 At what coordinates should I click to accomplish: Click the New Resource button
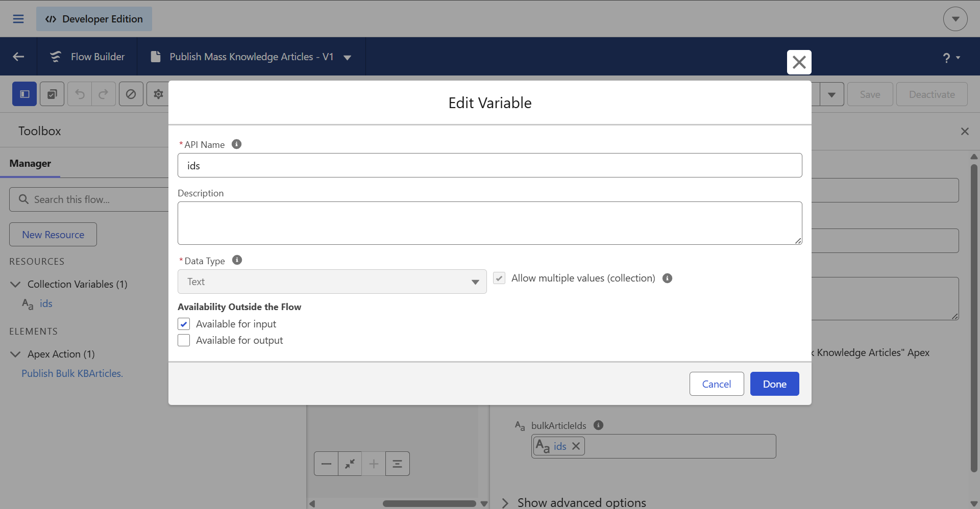[53, 235]
